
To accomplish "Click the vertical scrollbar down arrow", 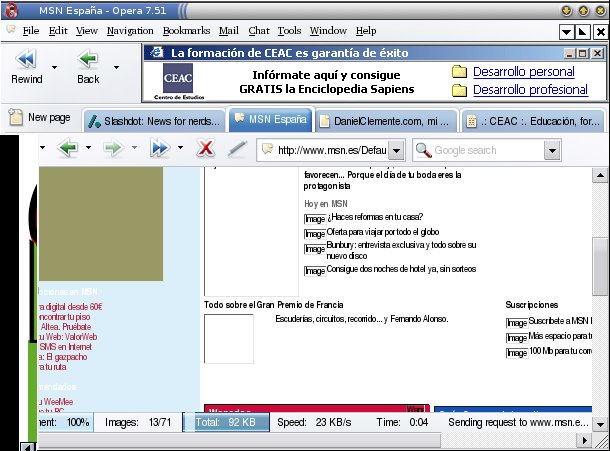I will (x=600, y=425).
